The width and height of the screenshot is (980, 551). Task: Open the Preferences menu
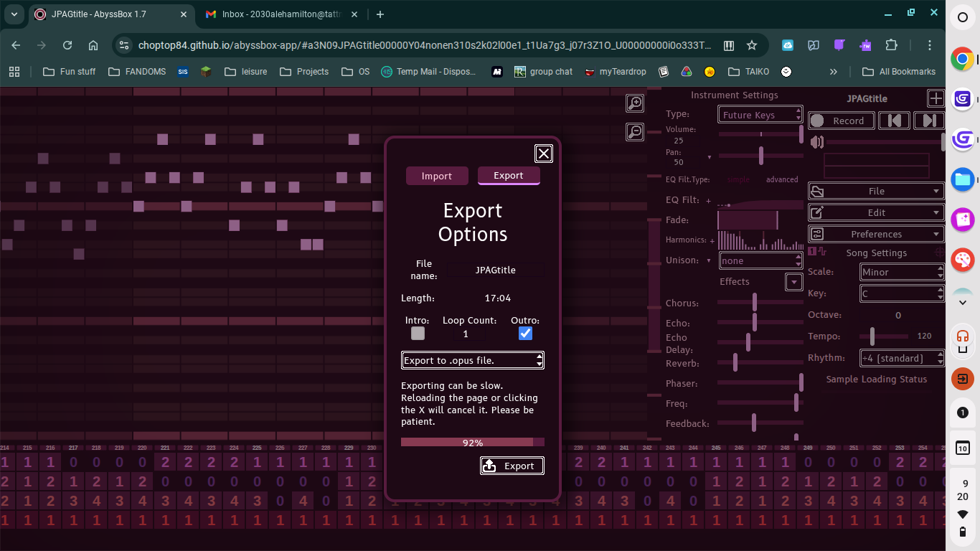pos(876,235)
